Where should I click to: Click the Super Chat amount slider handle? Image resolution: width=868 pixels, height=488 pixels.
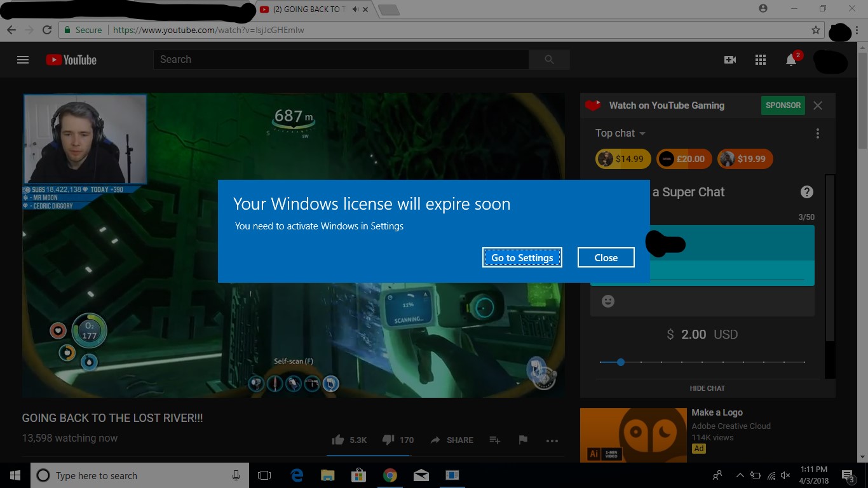tap(621, 362)
